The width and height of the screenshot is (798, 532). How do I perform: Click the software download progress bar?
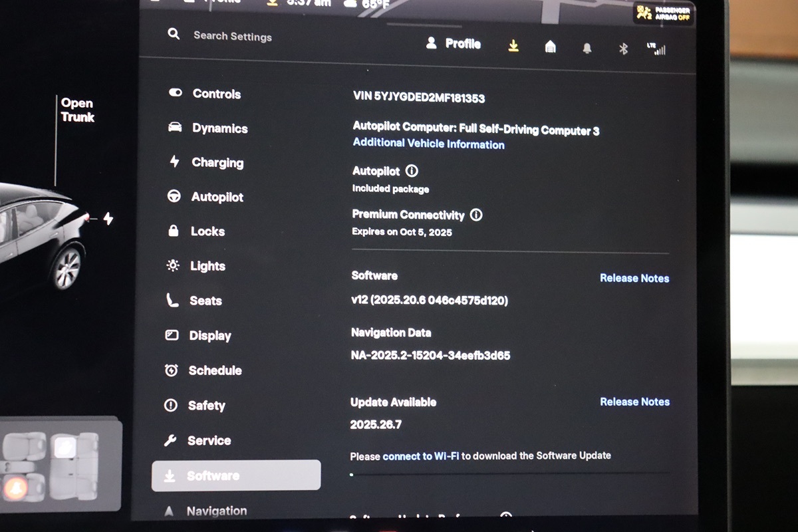tap(509, 474)
